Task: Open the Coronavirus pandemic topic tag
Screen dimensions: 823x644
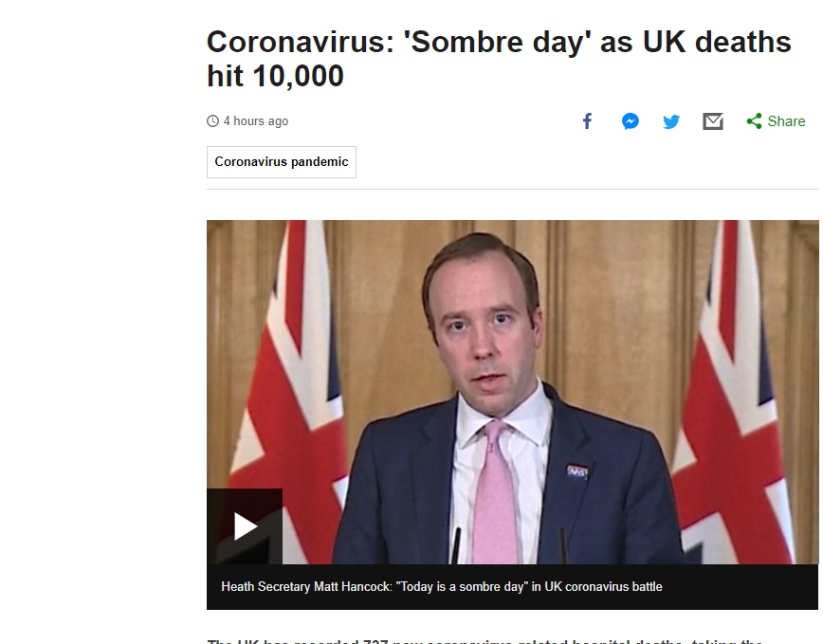Action: point(282,162)
